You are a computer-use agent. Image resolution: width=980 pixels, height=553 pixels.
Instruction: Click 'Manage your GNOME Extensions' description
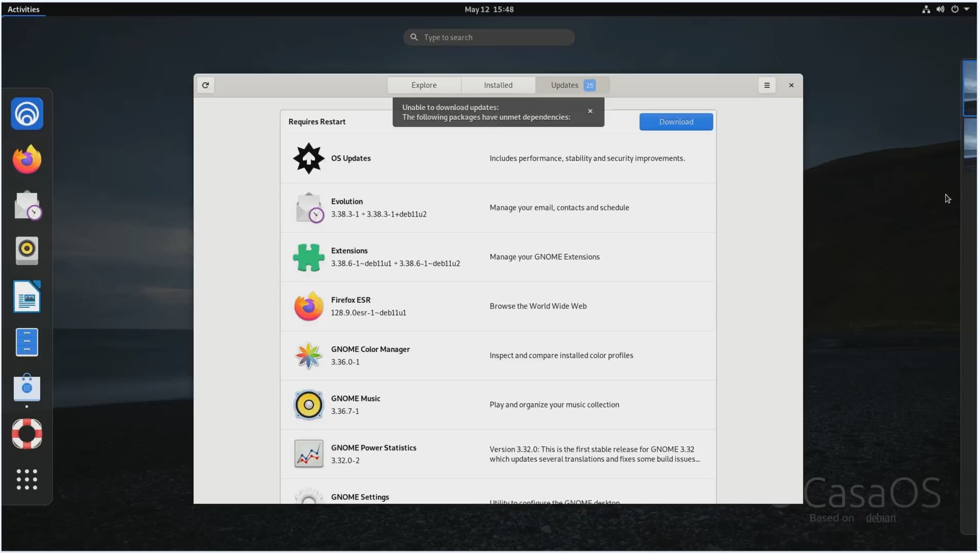point(545,257)
